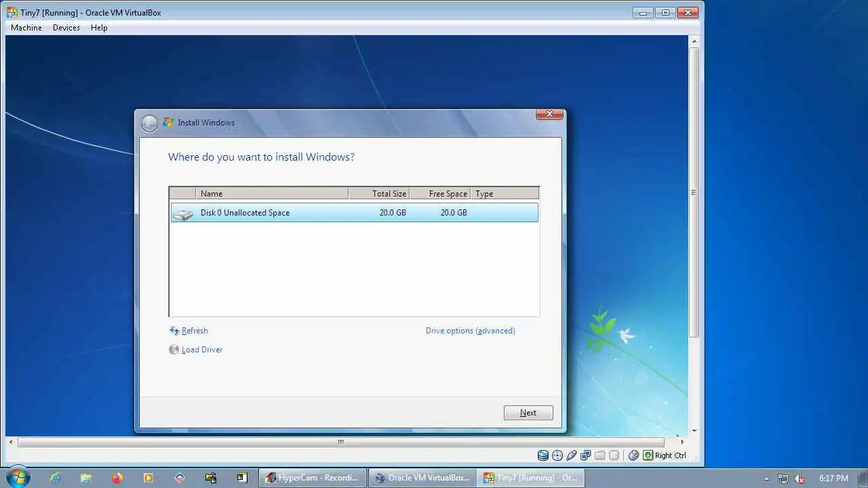The image size is (868, 488).
Task: Click the vertical scrollbar up arrow
Action: tap(694, 41)
